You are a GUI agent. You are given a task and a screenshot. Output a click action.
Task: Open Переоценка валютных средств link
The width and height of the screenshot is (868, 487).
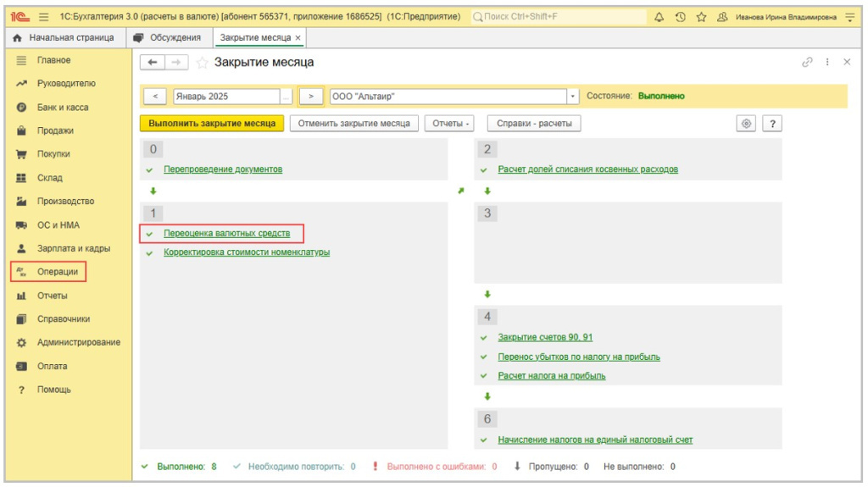pos(227,234)
